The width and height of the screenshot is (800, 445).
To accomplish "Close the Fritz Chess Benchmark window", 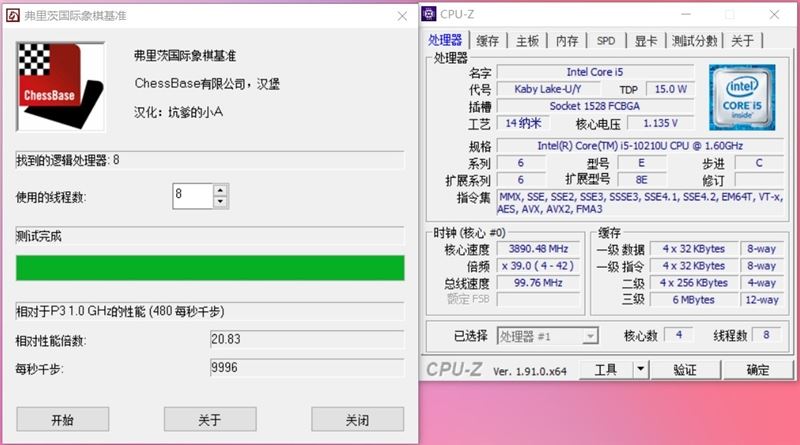I will [x=402, y=16].
